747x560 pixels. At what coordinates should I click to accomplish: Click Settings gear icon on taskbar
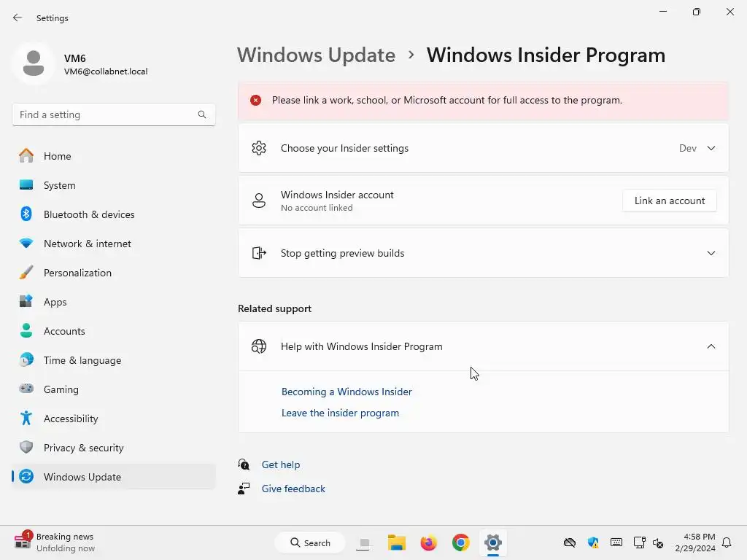[x=492, y=542]
